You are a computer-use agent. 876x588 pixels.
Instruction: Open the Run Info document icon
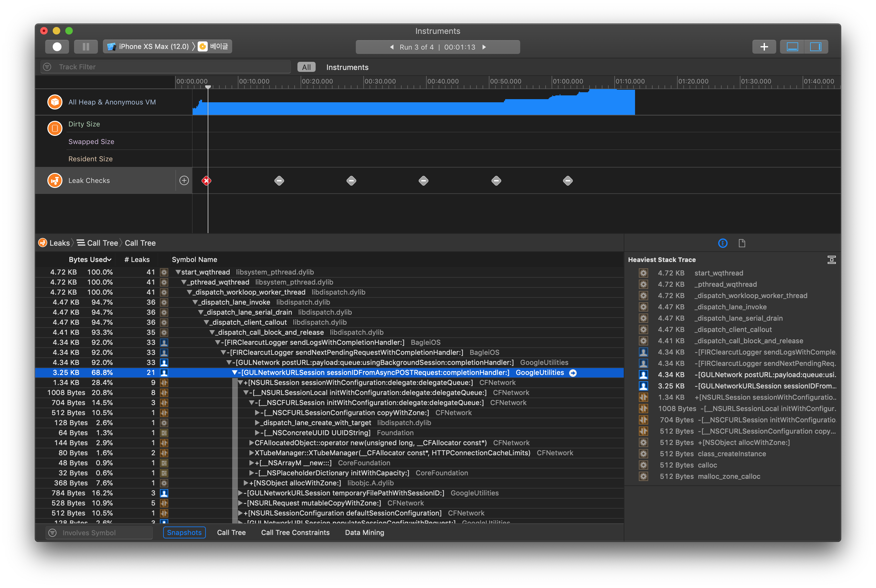[742, 243]
